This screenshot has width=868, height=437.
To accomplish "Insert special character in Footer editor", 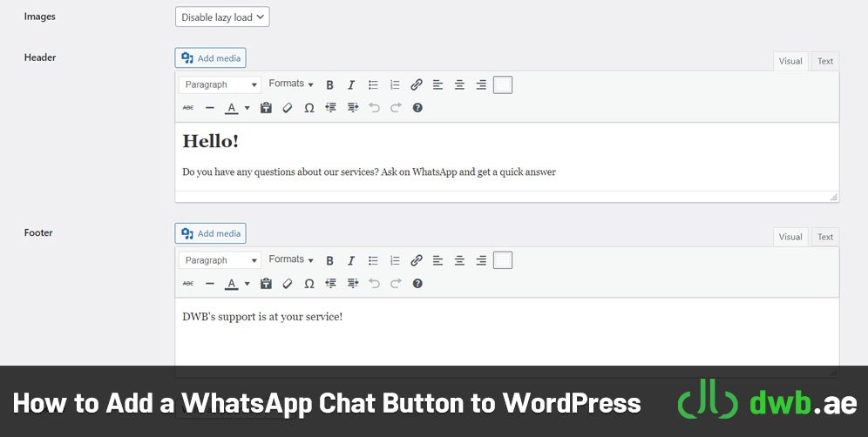I will (x=309, y=283).
